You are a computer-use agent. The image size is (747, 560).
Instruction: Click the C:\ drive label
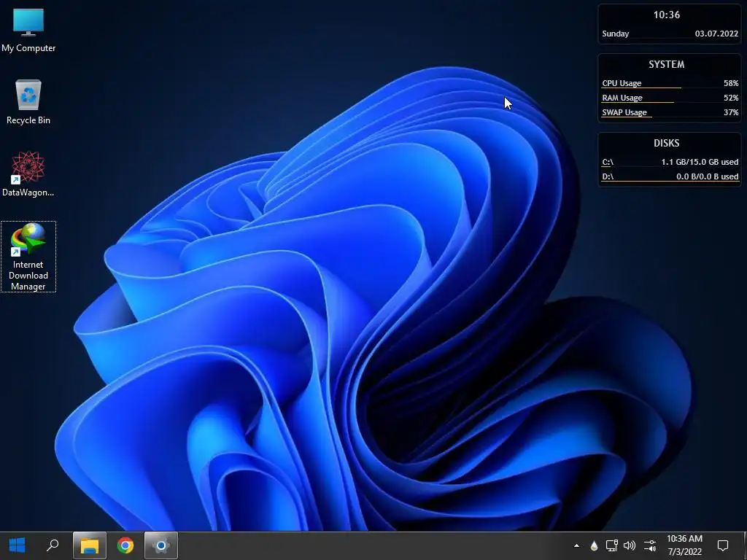click(x=608, y=162)
